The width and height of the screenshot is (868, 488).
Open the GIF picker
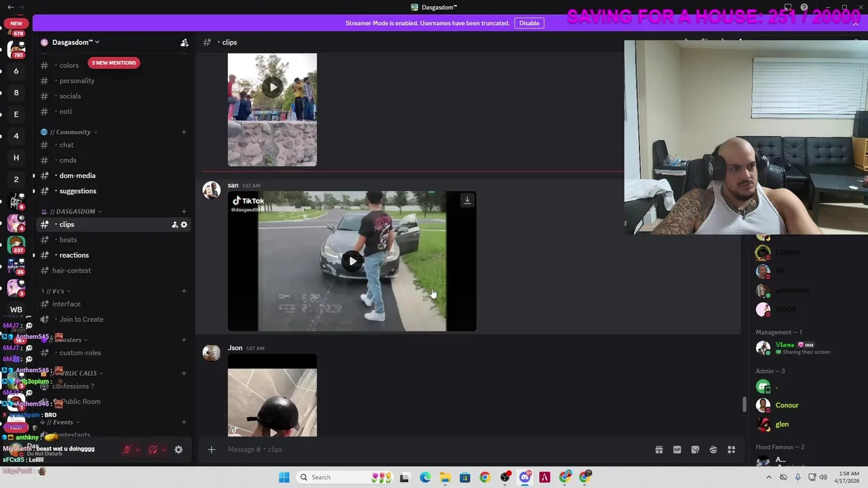pos(677,449)
